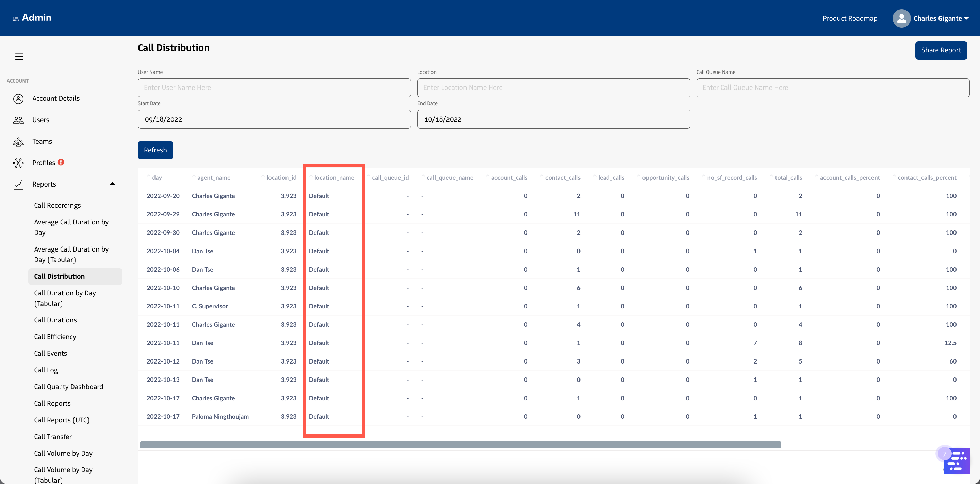Open the Call Quality Dashboard report
The image size is (980, 484).
[68, 387]
